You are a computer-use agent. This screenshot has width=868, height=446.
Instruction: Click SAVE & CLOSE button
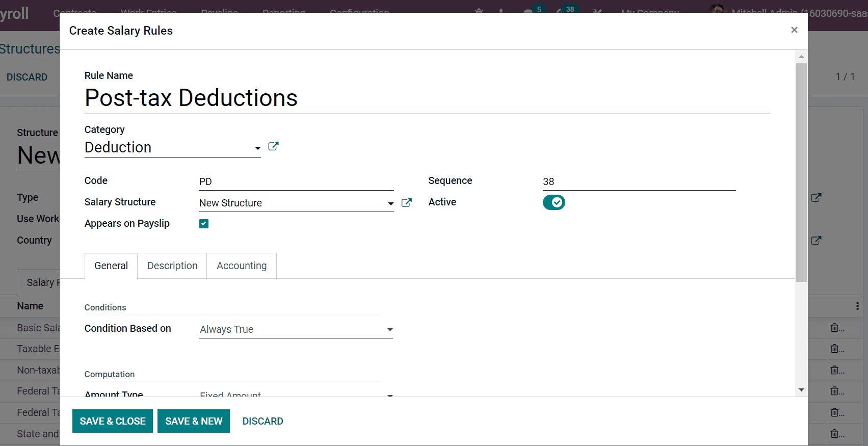point(113,421)
